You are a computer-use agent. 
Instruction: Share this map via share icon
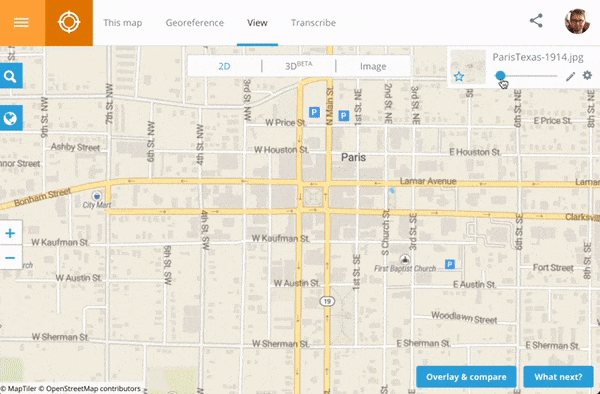pyautogui.click(x=536, y=21)
